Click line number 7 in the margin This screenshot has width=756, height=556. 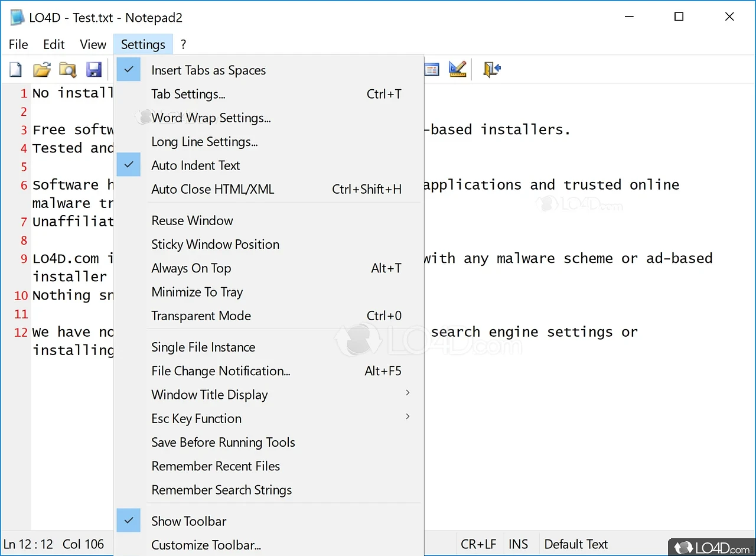click(24, 222)
